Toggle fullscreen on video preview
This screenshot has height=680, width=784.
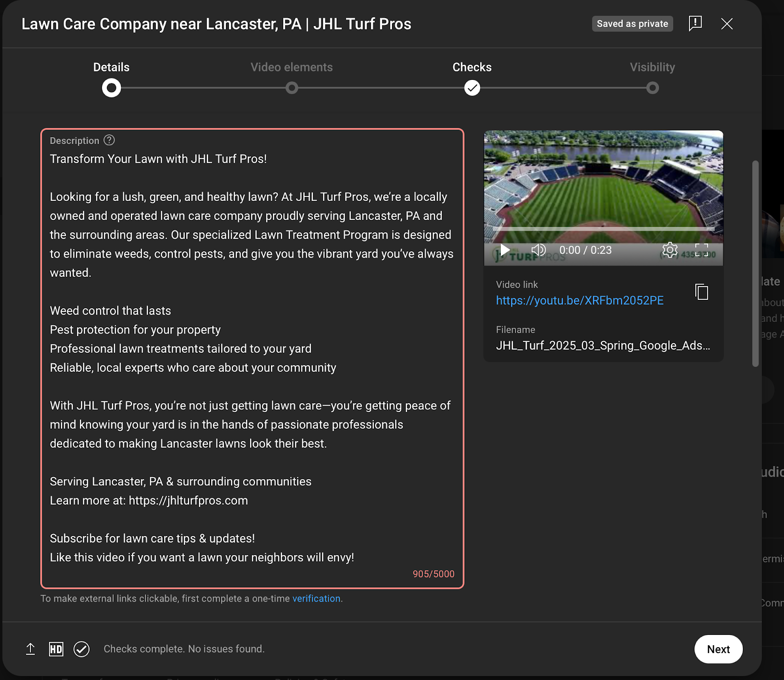pos(702,250)
